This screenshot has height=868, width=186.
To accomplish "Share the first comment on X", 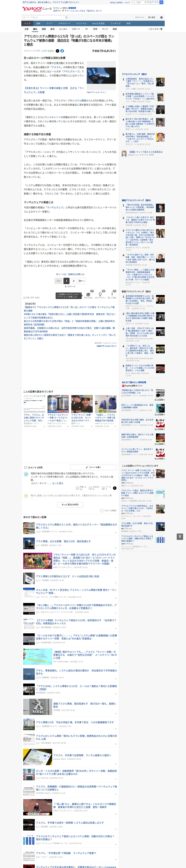I will click(115, 488).
